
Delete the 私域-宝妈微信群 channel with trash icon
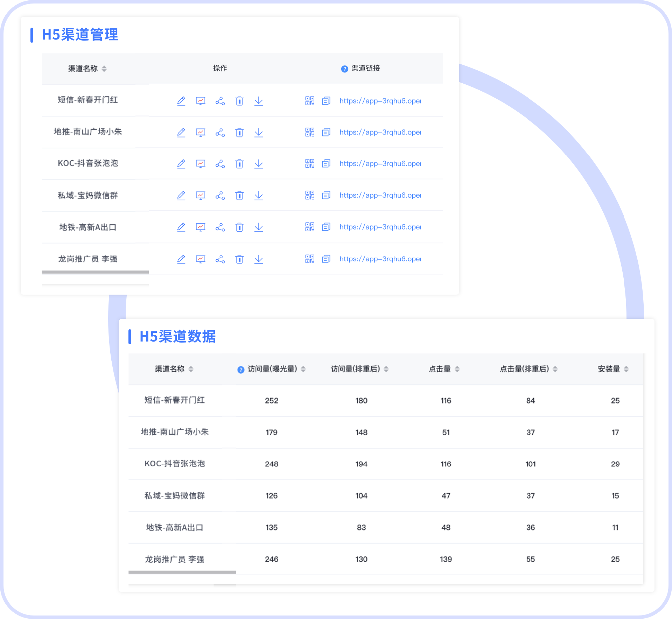(239, 196)
